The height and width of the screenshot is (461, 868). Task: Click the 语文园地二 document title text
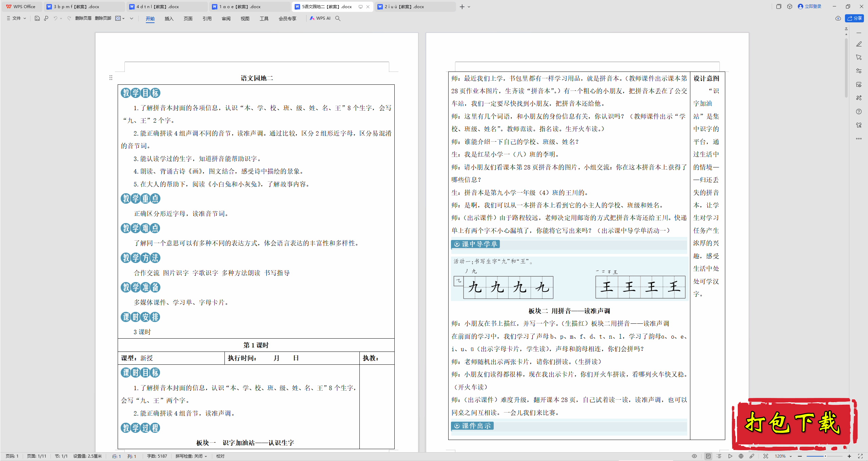[257, 78]
